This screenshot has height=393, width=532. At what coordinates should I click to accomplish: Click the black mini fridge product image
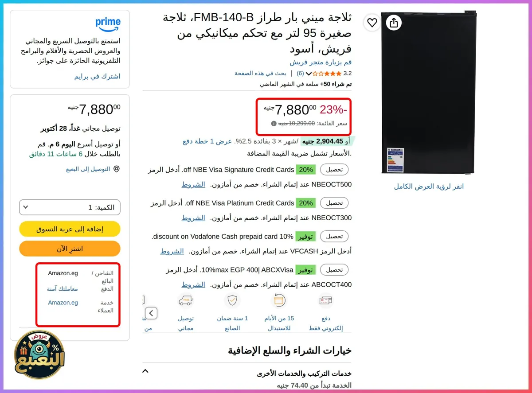click(428, 92)
